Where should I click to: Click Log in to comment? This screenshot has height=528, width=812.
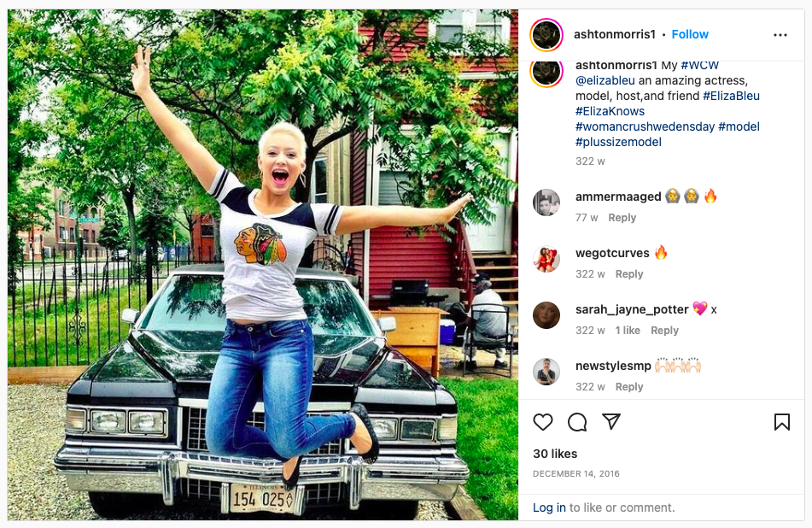click(x=549, y=507)
